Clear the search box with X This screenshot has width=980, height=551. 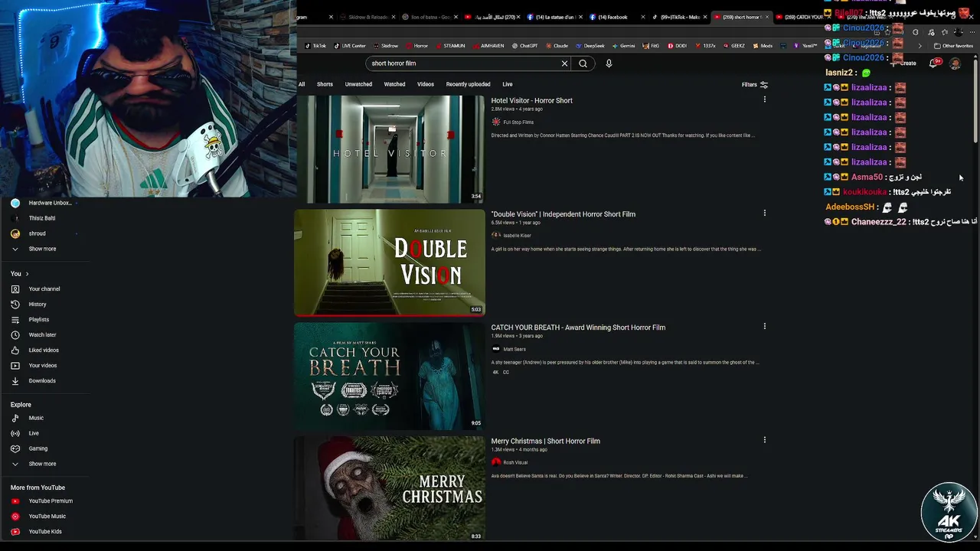565,64
